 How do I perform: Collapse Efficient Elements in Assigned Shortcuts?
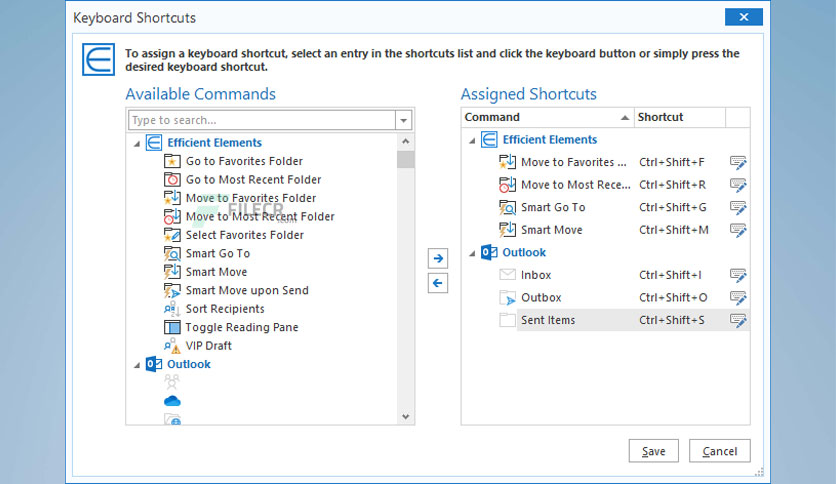[x=472, y=141]
